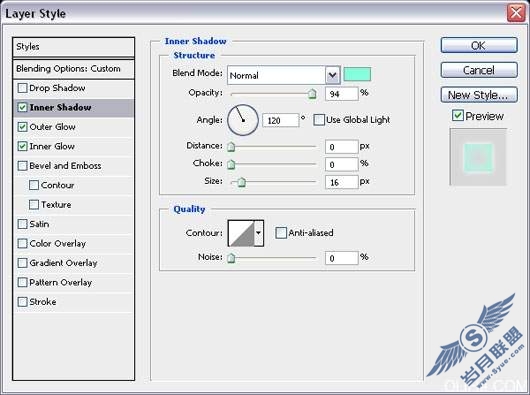The width and height of the screenshot is (530, 395).
Task: Click the Distance value field
Action: (341, 147)
